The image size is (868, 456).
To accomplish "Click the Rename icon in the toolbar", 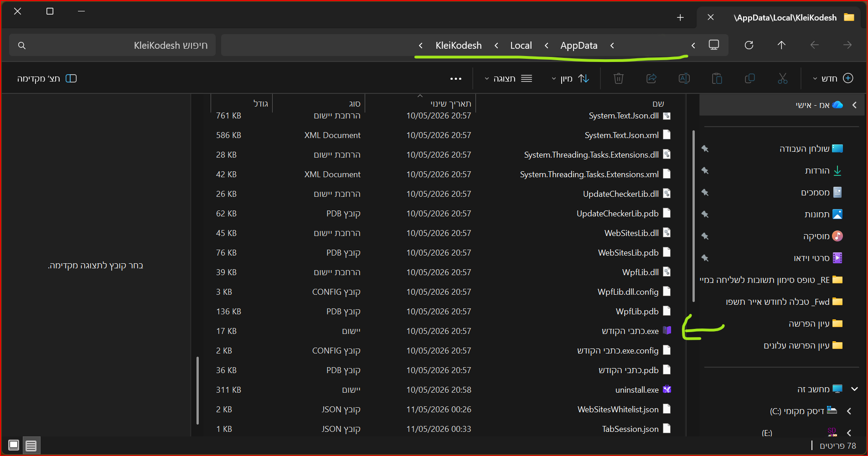I will pos(684,79).
